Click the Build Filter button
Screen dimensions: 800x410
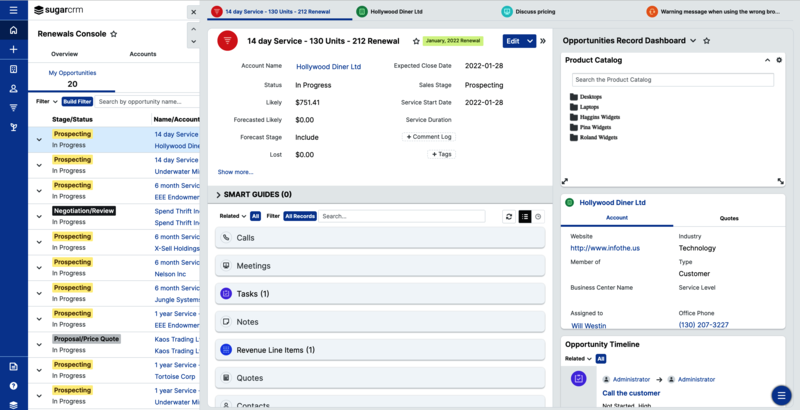(77, 101)
